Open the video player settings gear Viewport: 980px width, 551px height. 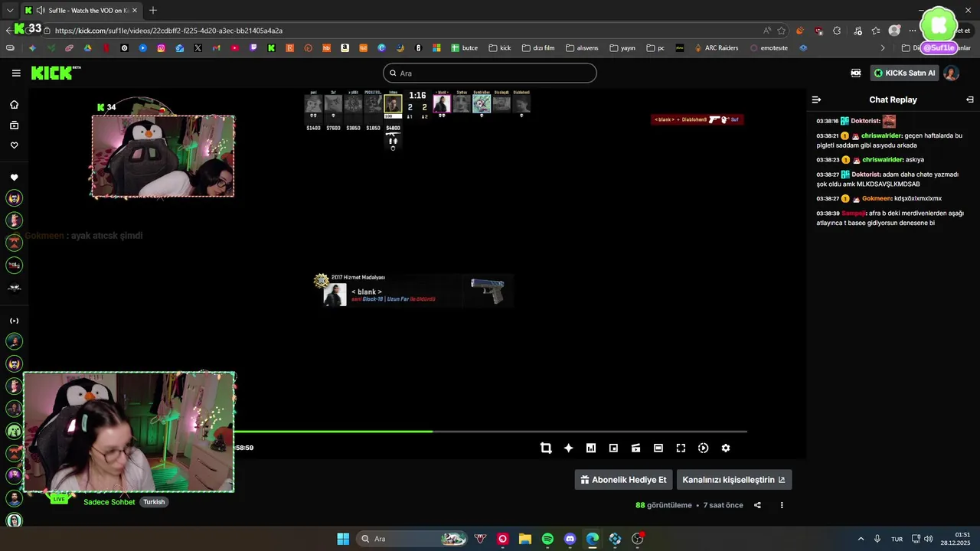tap(726, 448)
